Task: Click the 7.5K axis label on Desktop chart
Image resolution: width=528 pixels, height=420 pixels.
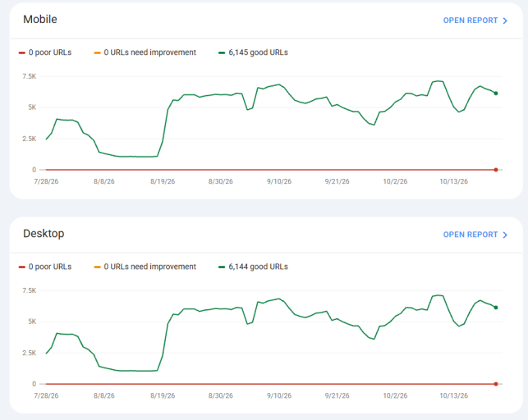Action: pyautogui.click(x=30, y=291)
